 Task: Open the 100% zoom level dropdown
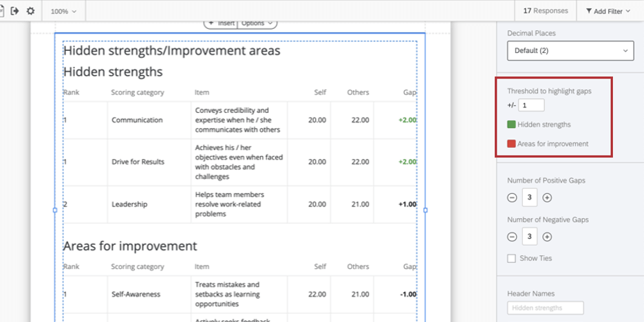[x=63, y=12]
